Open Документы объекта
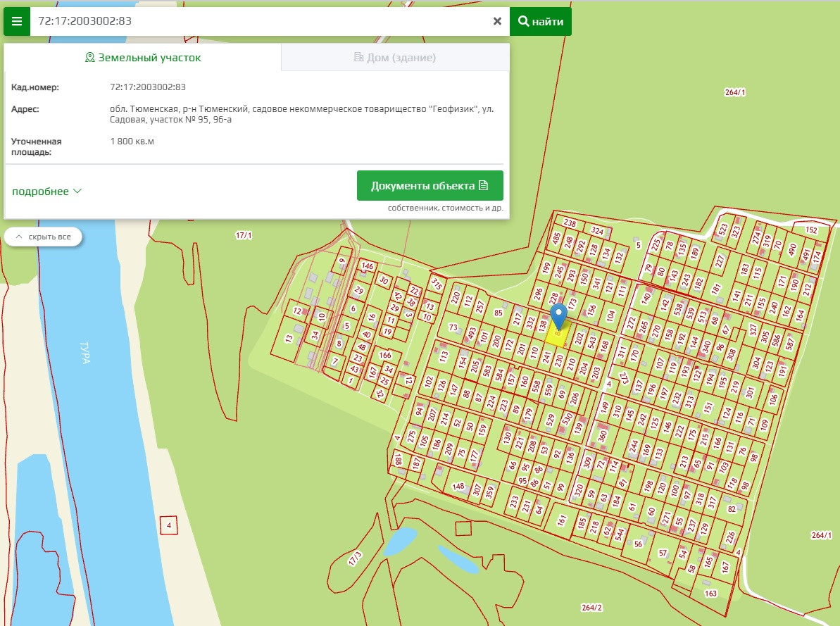 (430, 185)
